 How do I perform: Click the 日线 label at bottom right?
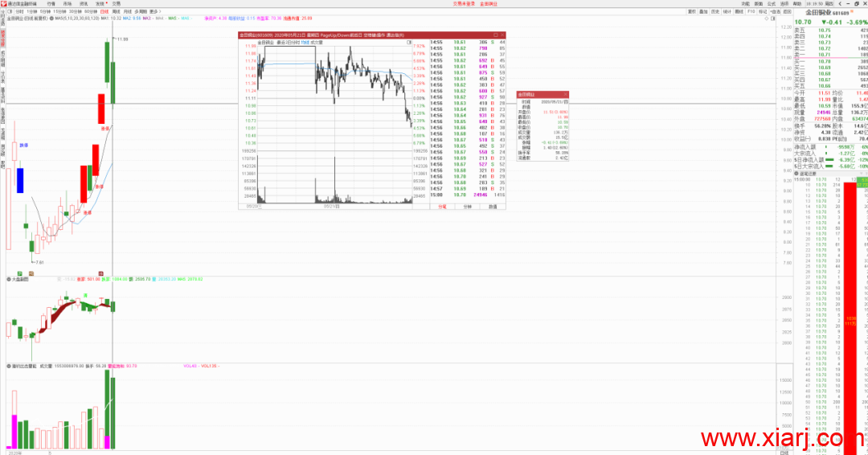(x=784, y=453)
